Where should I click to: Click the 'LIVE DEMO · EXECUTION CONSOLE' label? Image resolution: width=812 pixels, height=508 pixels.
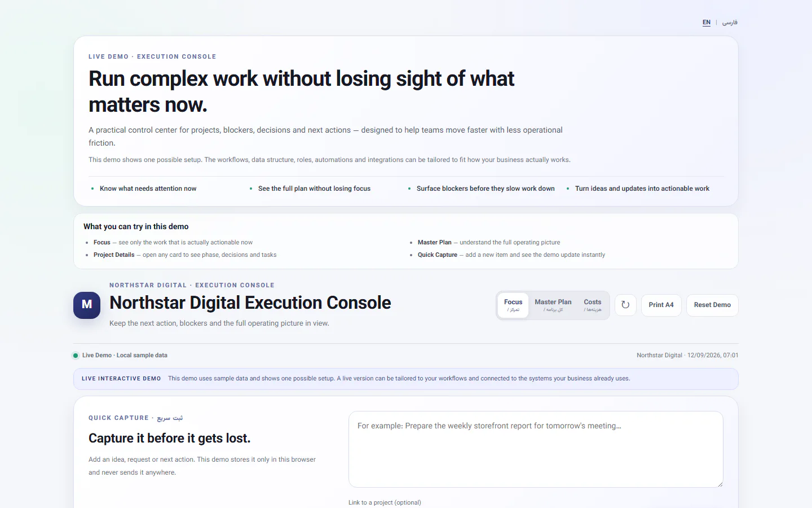tap(152, 56)
